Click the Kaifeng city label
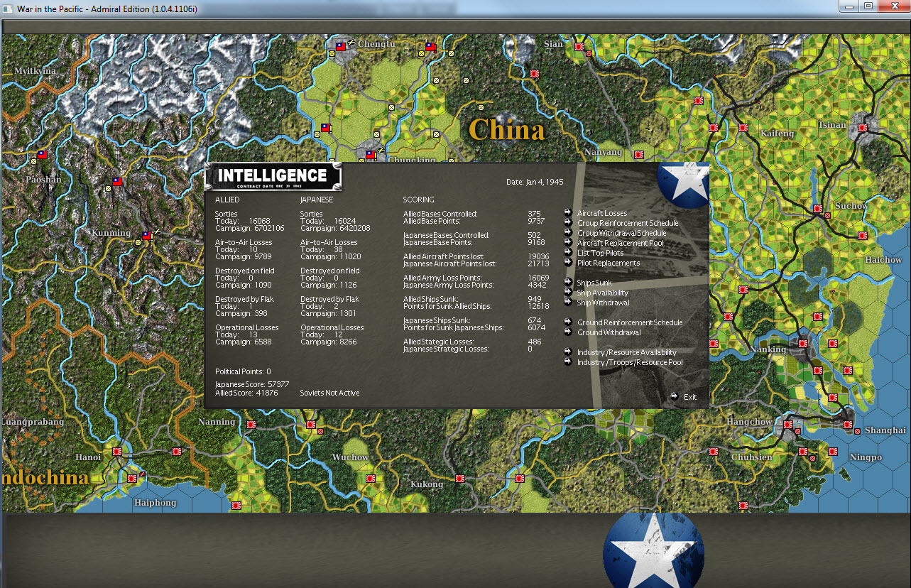The width and height of the screenshot is (911, 588). coord(777,134)
